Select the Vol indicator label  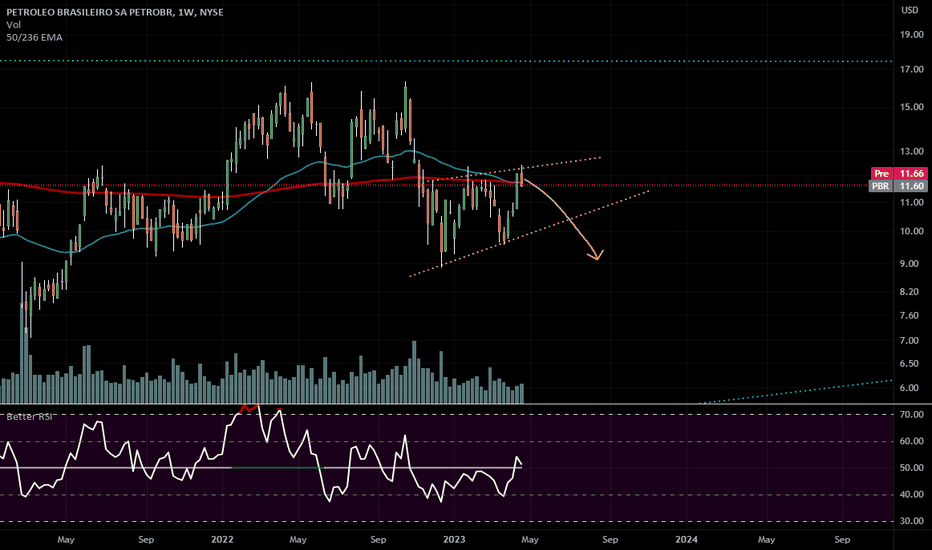14,24
